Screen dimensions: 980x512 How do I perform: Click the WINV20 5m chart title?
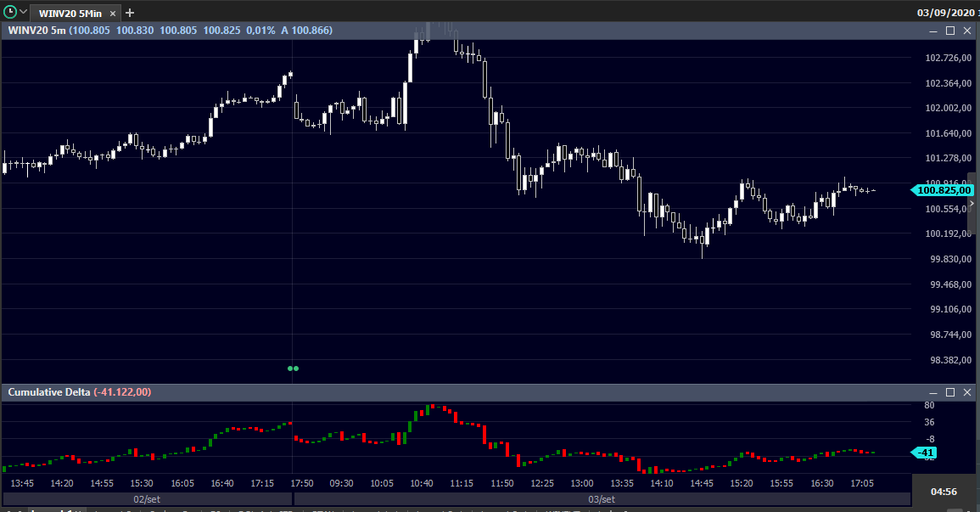(36, 30)
